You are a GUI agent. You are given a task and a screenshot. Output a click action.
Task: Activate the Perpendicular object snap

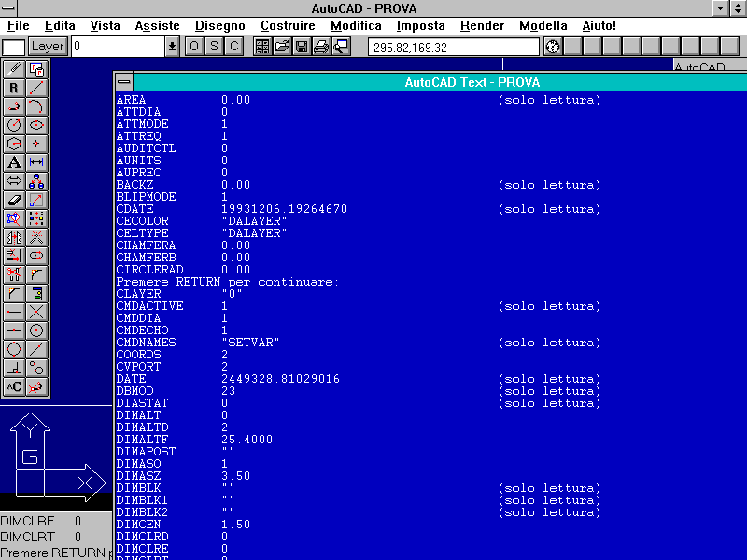click(14, 368)
